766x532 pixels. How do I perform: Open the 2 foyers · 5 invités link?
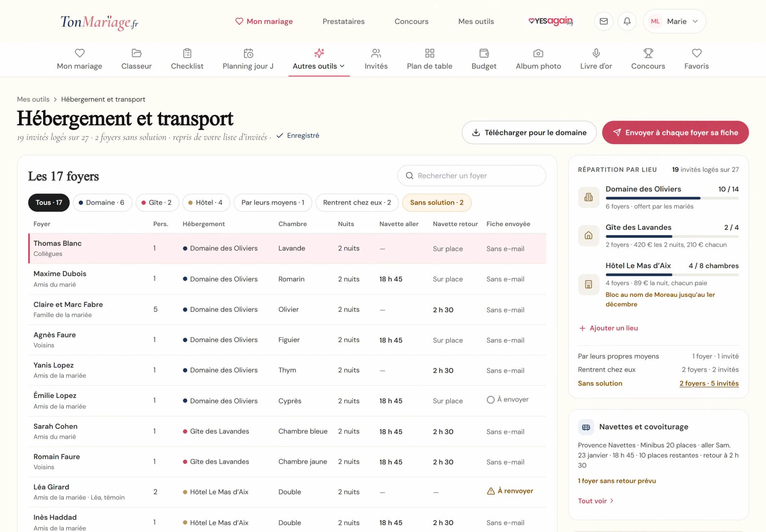(709, 384)
